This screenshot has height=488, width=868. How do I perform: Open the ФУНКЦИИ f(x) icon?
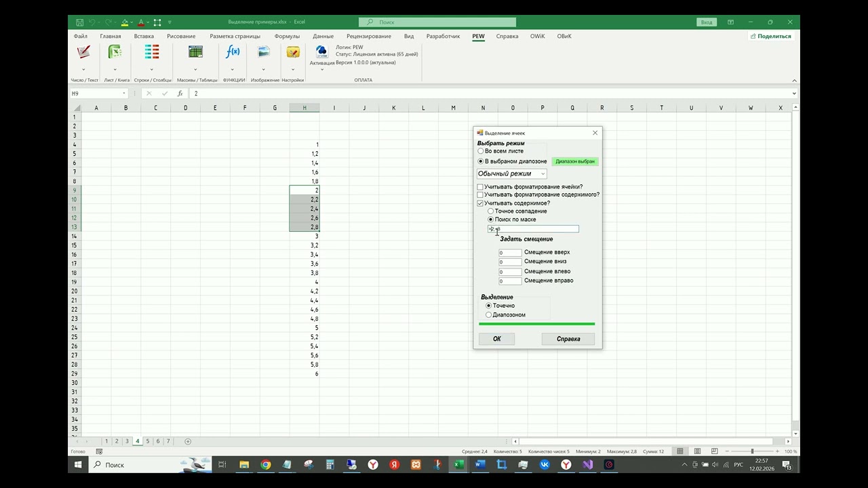[x=233, y=52]
